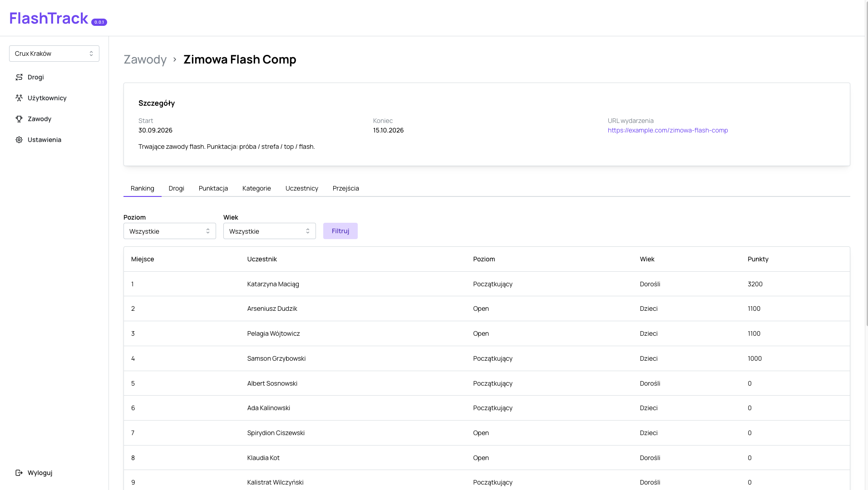Click the FlashTrack logo
Image resolution: width=868 pixels, height=490 pixels.
(49, 18)
